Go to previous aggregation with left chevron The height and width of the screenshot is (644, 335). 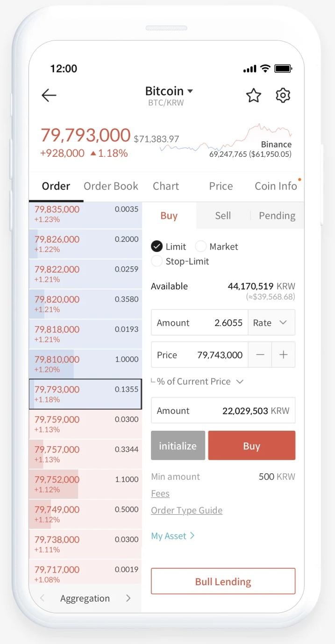click(x=42, y=598)
